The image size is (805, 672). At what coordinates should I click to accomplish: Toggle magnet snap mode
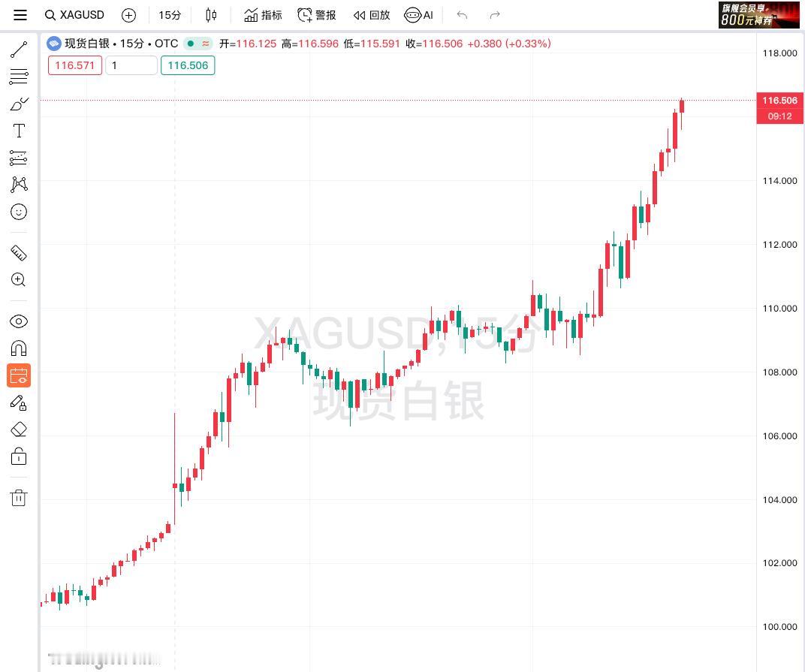19,348
